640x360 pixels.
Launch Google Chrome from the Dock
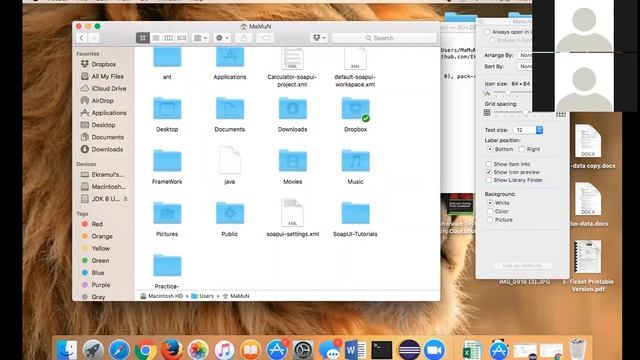pos(145,350)
